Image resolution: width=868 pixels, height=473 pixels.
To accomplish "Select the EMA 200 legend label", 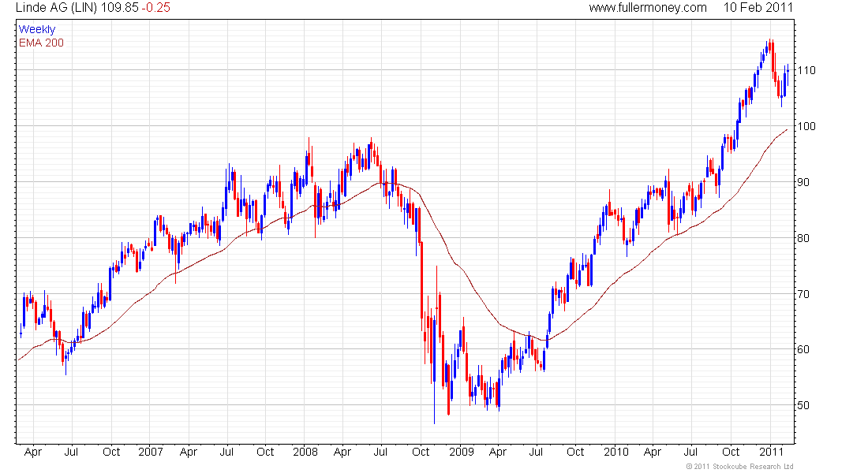I will click(42, 43).
